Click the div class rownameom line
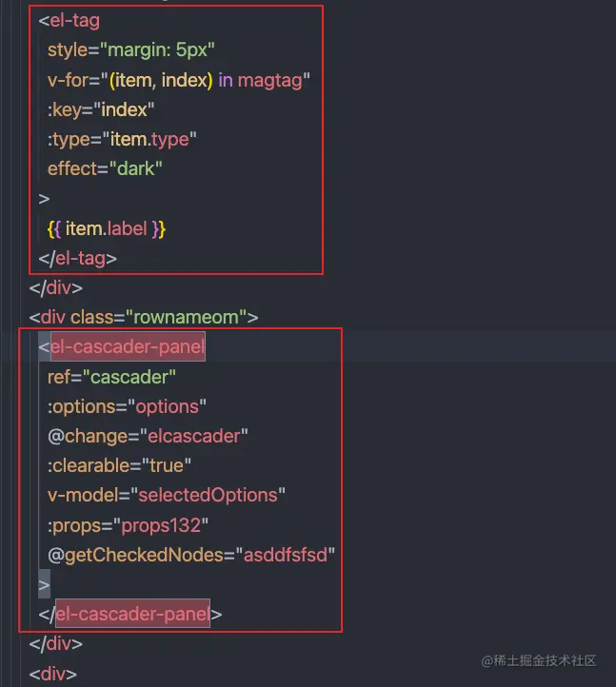The height and width of the screenshot is (687, 616). 144,317
